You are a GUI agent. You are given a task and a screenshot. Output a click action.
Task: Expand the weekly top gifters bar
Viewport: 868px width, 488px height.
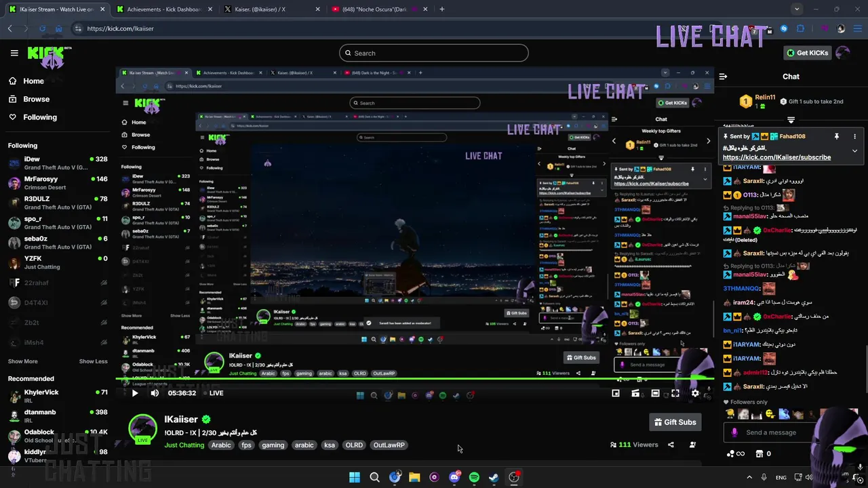(x=791, y=120)
